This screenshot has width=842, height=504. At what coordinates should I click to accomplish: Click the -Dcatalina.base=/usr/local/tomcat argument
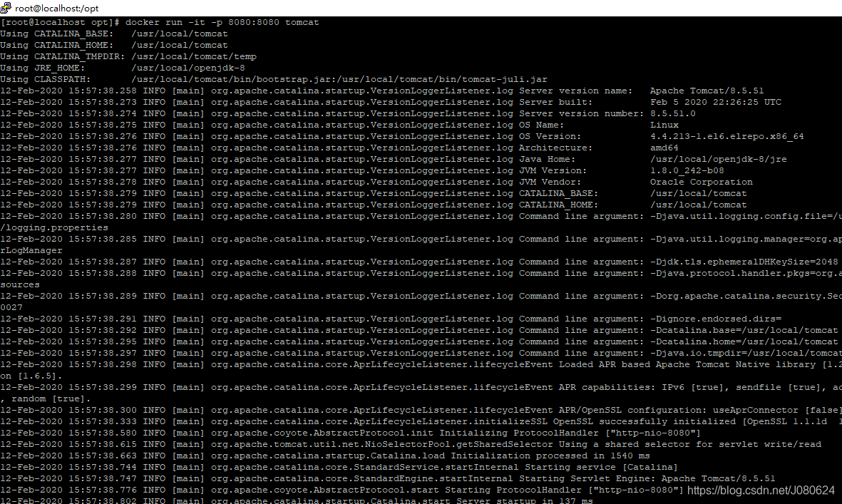pyautogui.click(x=744, y=330)
